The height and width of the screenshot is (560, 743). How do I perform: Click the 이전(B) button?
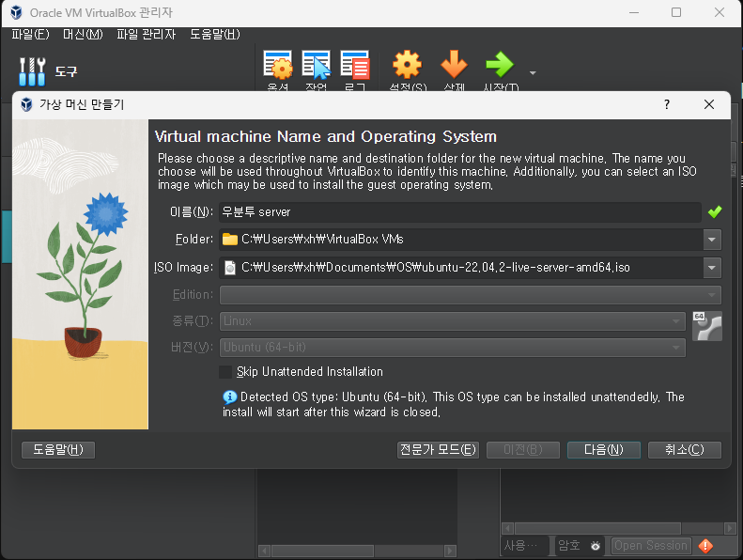(x=523, y=449)
